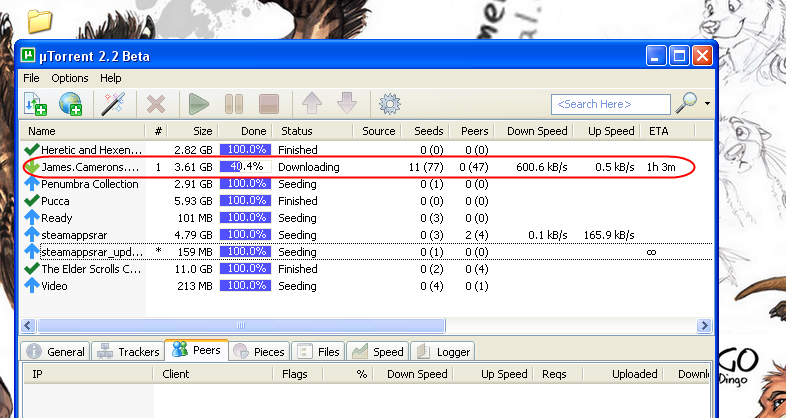Select the Pucca torrent
Viewport: 786px width, 418px height.
click(366, 201)
